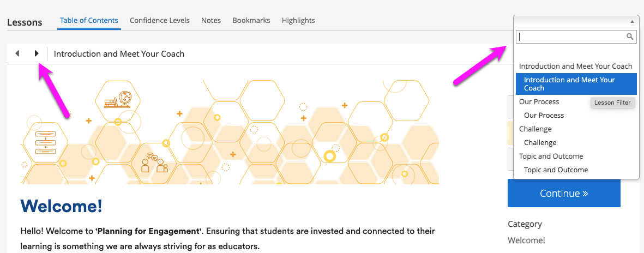The height and width of the screenshot is (253, 644).
Task: Pick the indented Topic and Outcome option
Action: point(556,170)
